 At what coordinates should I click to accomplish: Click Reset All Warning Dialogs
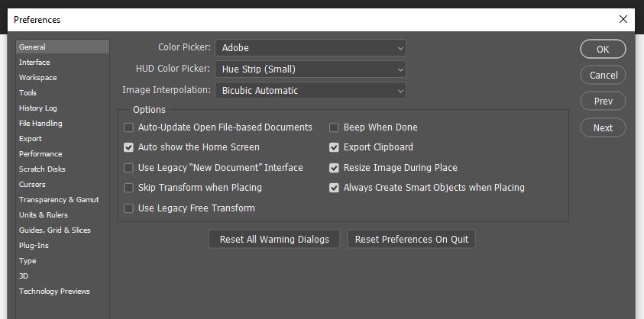[274, 240]
